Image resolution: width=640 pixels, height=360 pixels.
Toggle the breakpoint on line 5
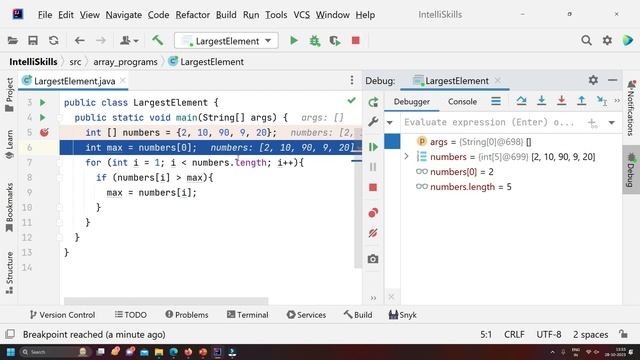(44, 132)
